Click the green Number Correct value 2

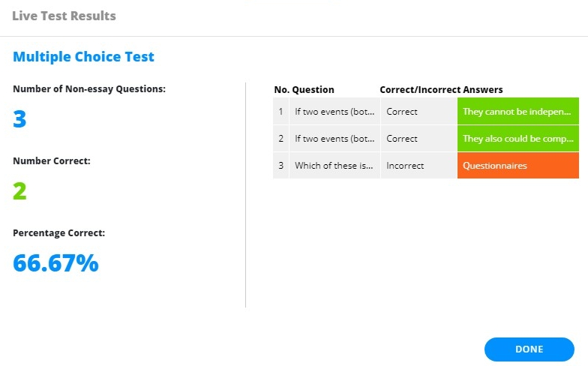pyautogui.click(x=19, y=191)
